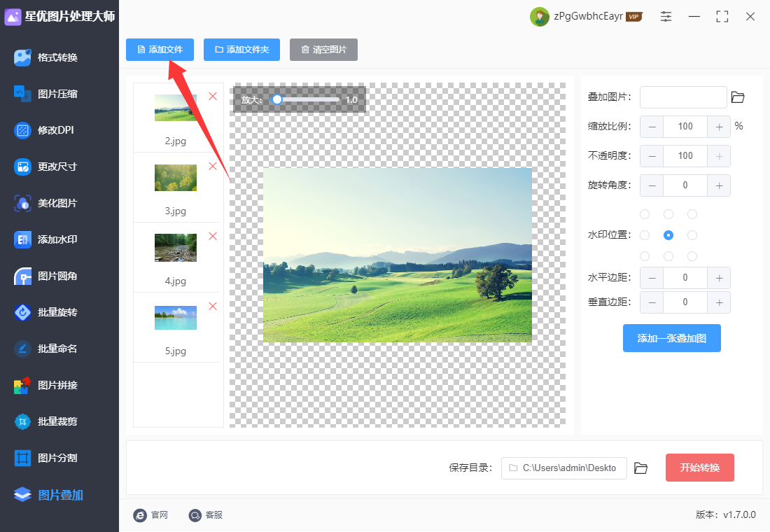Click the 旋转角度 value field

[685, 185]
